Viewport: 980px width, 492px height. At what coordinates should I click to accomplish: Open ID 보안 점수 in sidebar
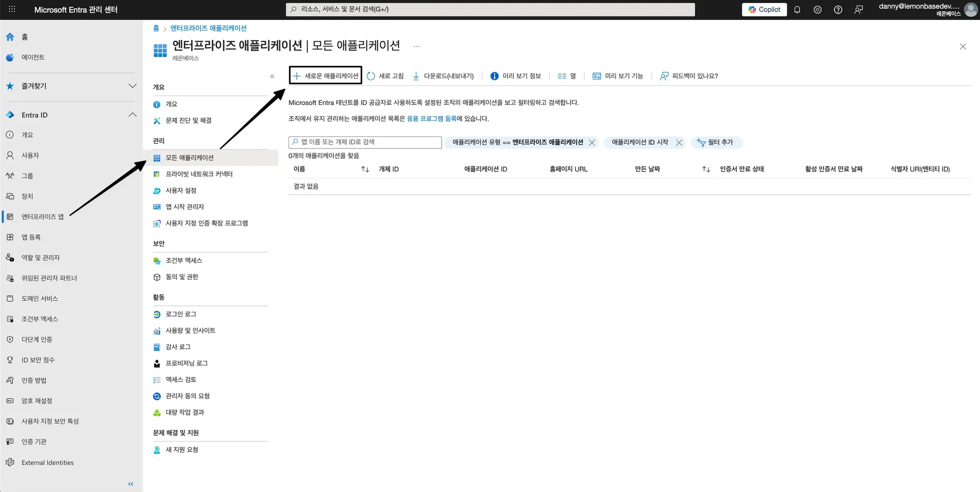38,360
